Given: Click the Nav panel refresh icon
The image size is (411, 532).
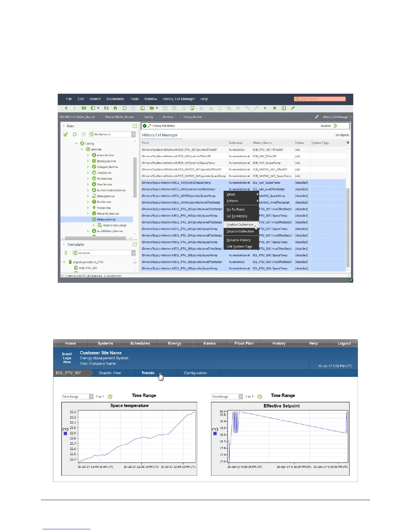Looking at the screenshot, I should pyautogui.click(x=75, y=134).
